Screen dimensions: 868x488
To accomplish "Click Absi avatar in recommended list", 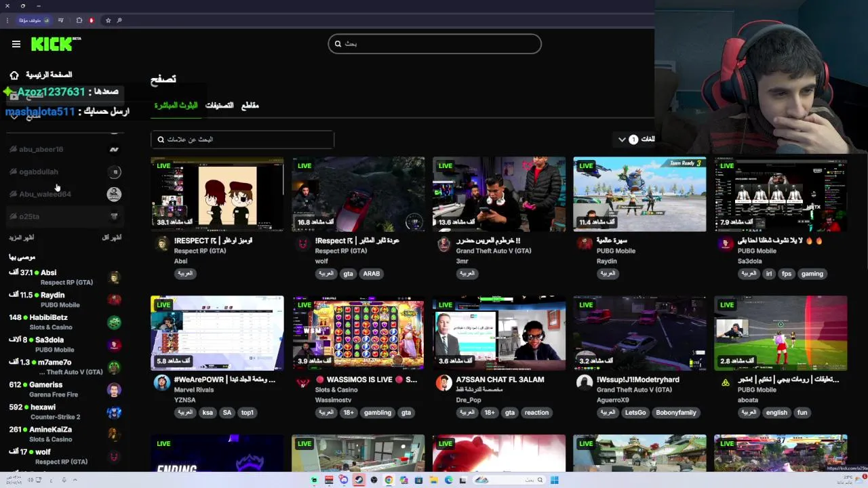I will [115, 277].
